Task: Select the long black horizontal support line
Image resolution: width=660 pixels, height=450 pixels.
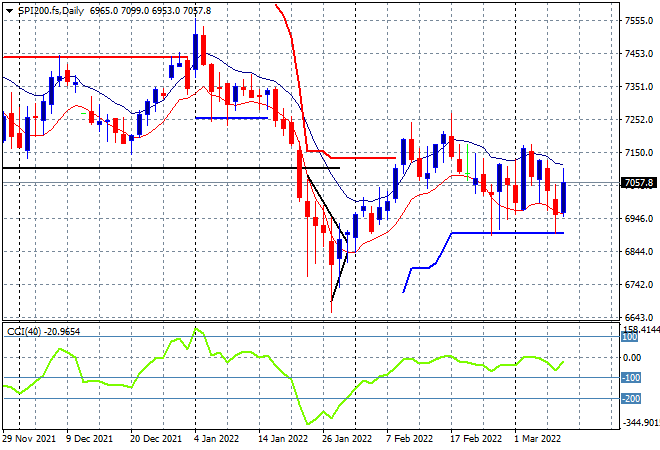Action: [x=150, y=168]
